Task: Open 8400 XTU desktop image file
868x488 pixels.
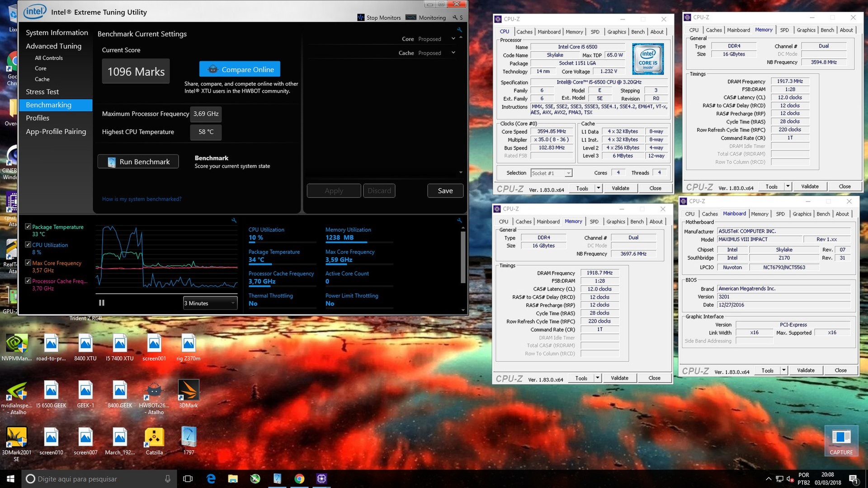Action: click(x=85, y=348)
